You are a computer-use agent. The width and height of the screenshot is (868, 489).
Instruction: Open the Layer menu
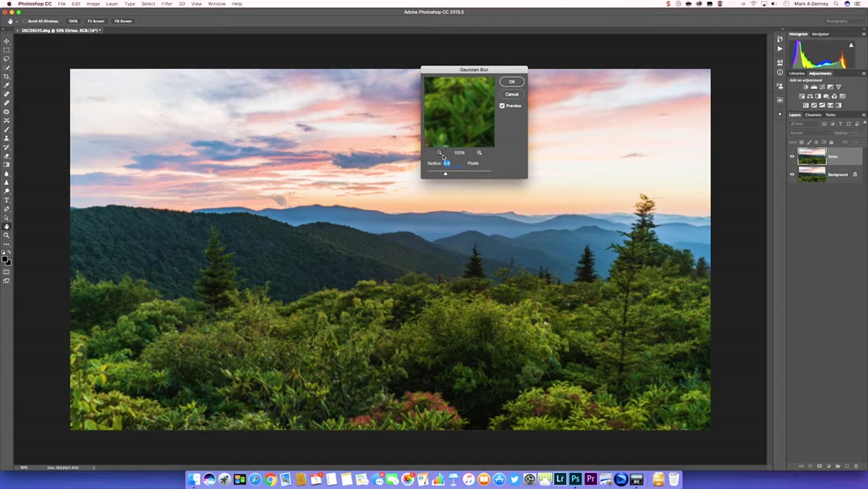pos(112,4)
